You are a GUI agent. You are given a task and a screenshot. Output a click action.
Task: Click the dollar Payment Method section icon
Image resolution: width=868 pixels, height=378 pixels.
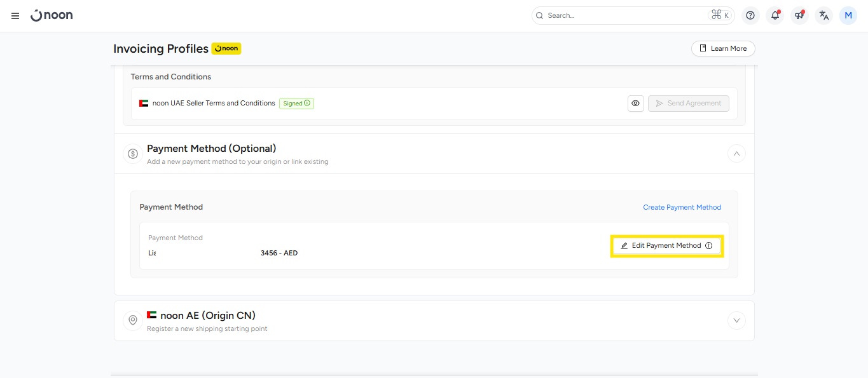(x=133, y=154)
